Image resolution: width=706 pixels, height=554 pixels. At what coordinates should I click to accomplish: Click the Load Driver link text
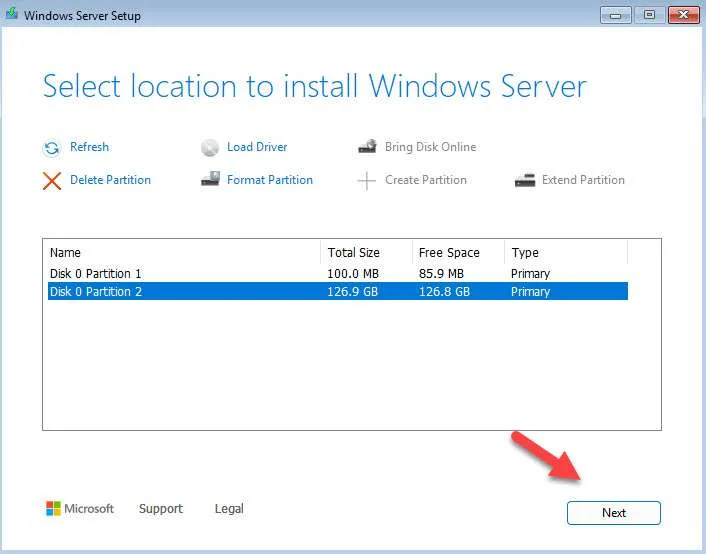pyautogui.click(x=257, y=147)
